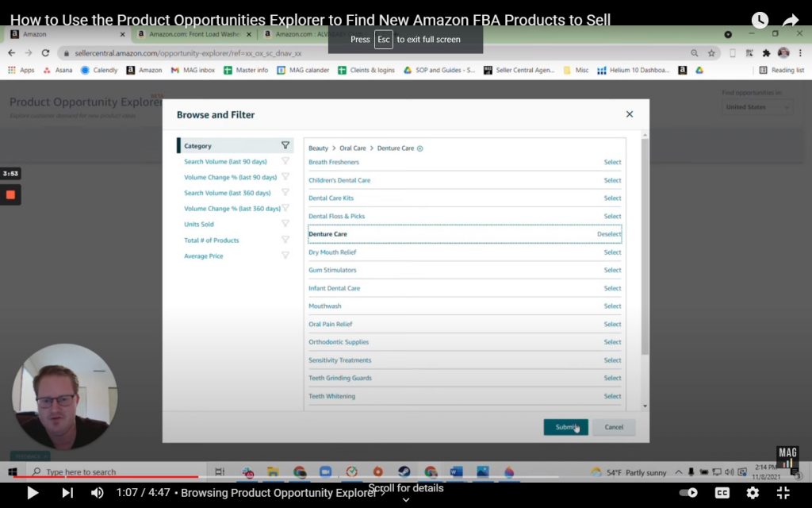Open Total # of Products filter
The width and height of the screenshot is (812, 508).
click(211, 241)
